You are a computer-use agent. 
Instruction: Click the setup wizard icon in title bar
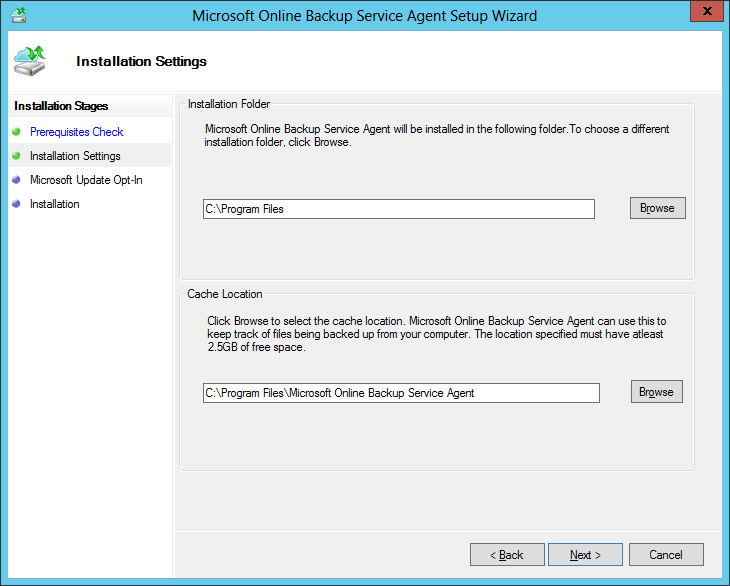click(17, 15)
